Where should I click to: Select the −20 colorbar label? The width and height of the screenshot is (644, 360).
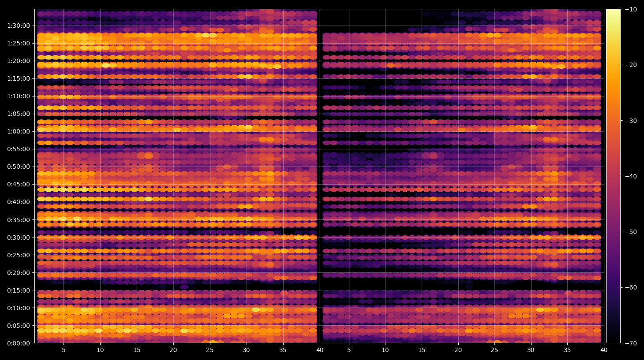tap(631, 65)
